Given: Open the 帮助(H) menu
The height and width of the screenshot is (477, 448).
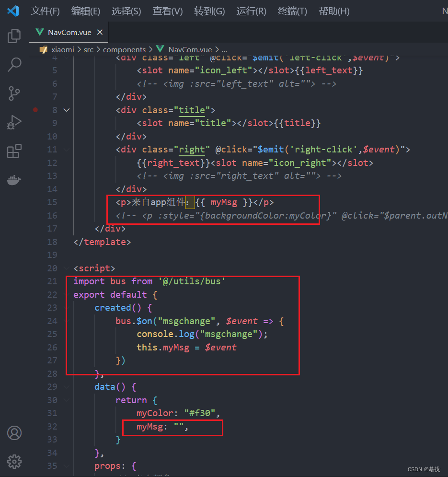Looking at the screenshot, I should click(x=334, y=11).
